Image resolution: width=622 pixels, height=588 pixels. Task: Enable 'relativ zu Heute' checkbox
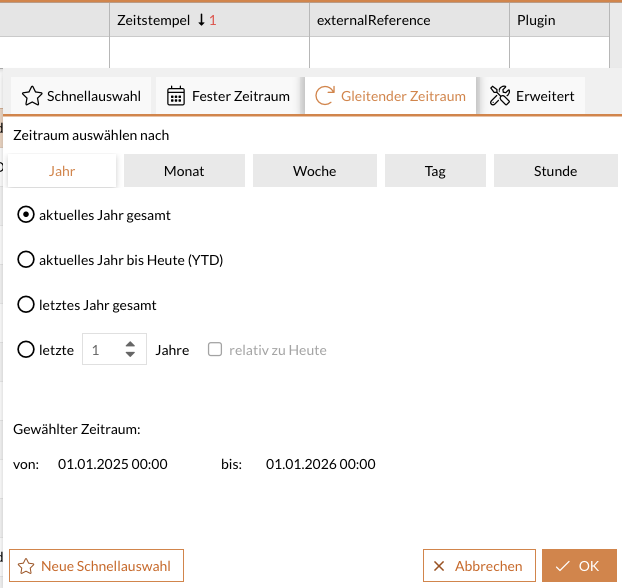click(x=215, y=350)
